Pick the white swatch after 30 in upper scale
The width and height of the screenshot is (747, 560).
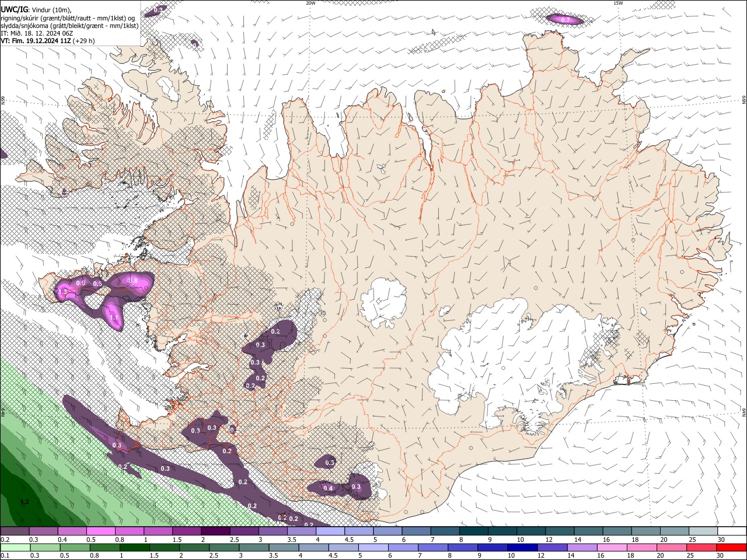tap(732, 531)
